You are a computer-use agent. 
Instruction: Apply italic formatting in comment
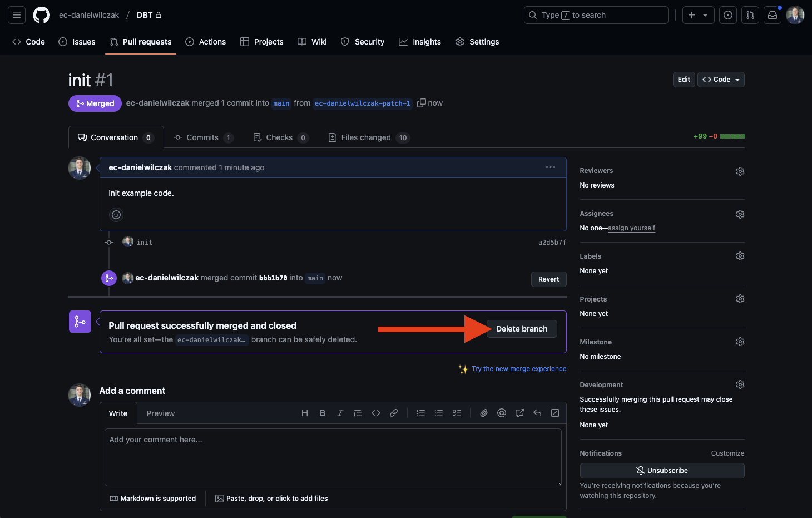[x=340, y=413]
